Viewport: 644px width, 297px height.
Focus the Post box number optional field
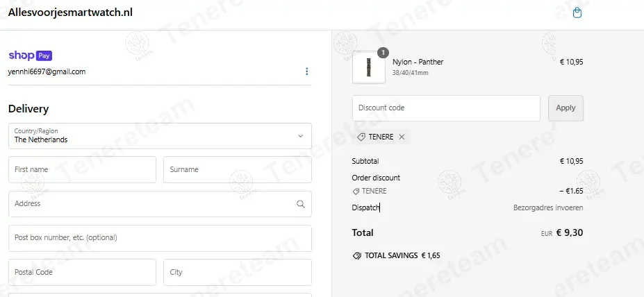pos(160,238)
